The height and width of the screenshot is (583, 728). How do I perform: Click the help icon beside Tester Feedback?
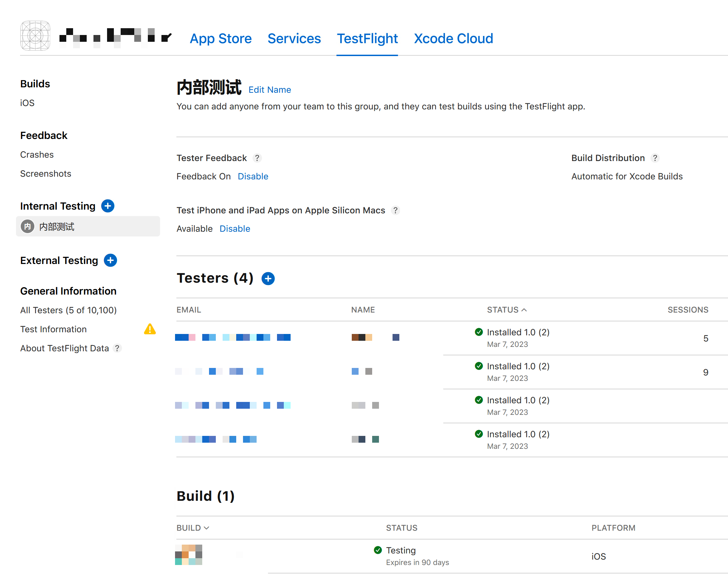coord(257,158)
